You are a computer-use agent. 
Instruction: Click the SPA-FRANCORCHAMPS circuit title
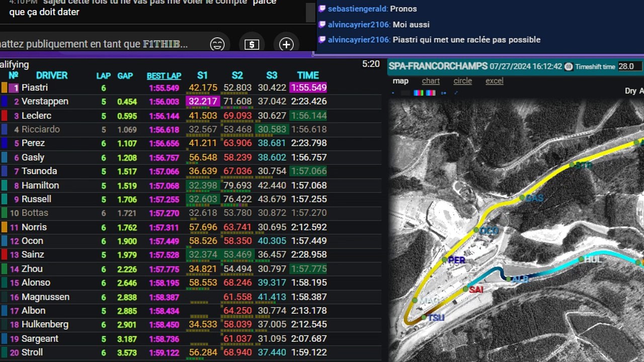click(438, 66)
